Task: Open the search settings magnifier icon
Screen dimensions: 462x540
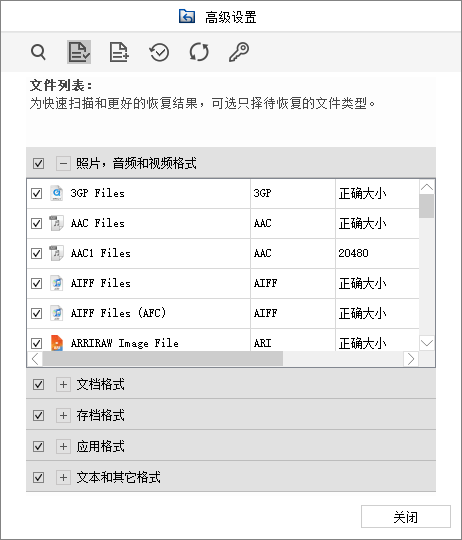Action: click(x=38, y=52)
